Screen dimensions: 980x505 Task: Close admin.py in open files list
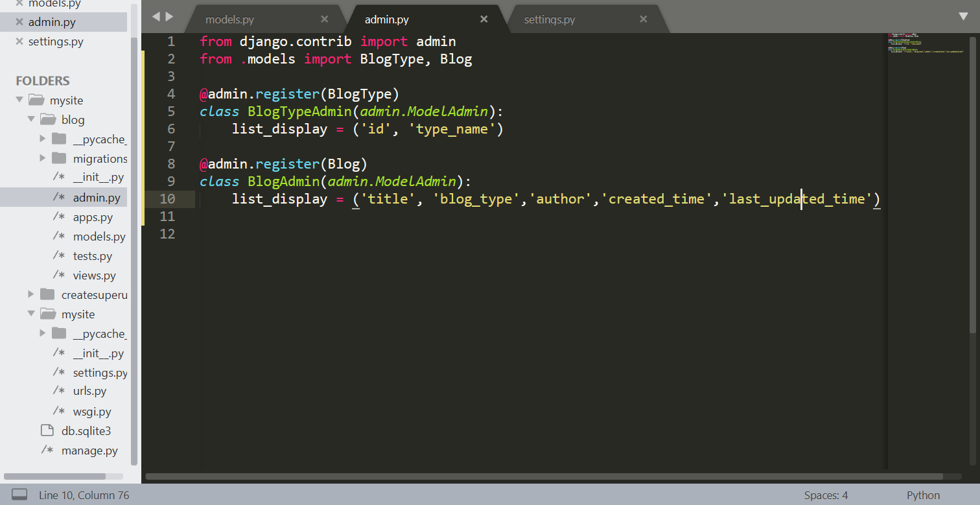[19, 22]
